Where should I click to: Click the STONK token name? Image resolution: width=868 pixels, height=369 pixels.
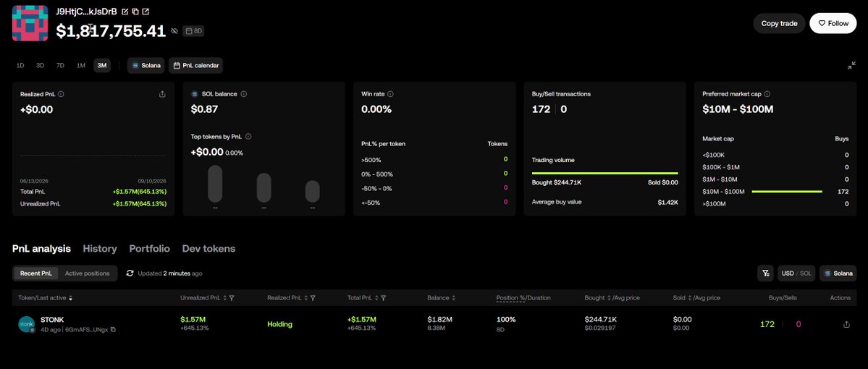pyautogui.click(x=52, y=319)
